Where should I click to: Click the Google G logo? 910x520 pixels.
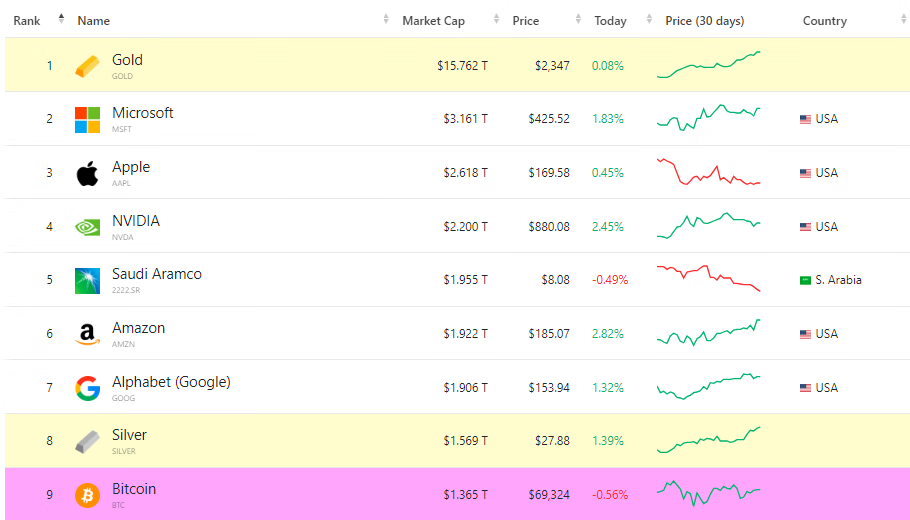87,388
